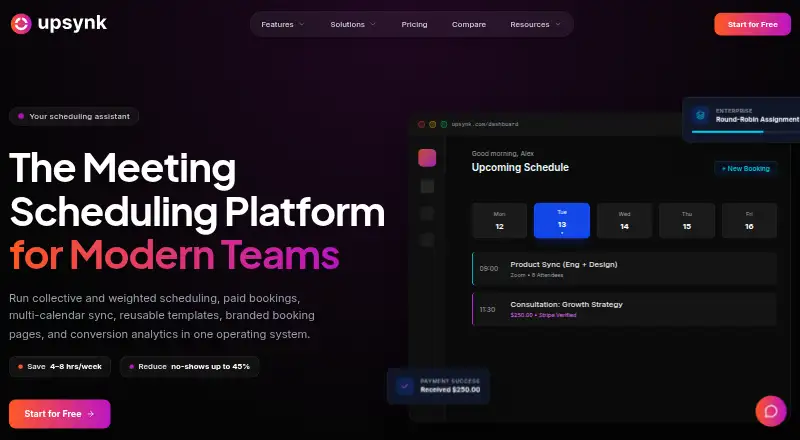Open the Product Sync (Eng + Design) event
Image resolution: width=800 pixels, height=440 pixels.
624,268
